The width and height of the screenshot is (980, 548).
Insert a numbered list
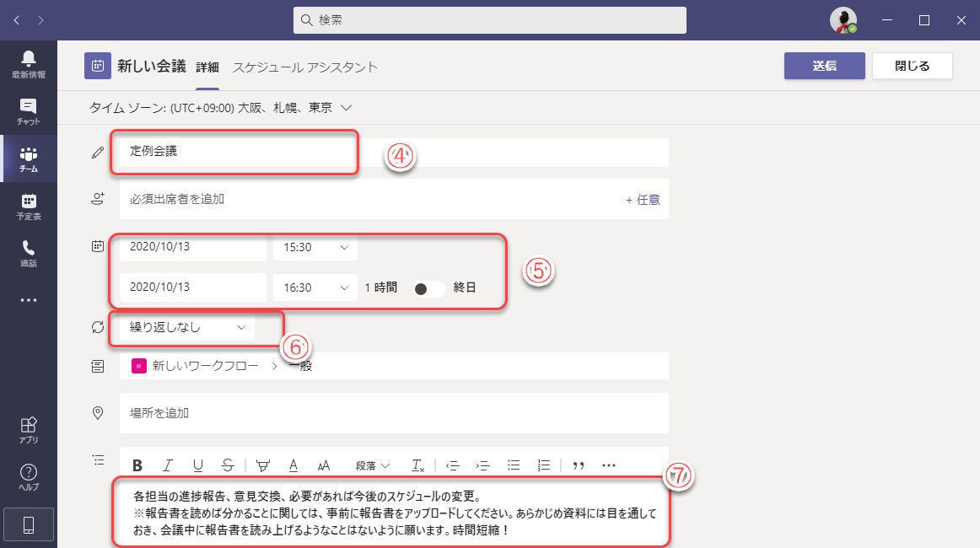tap(544, 465)
